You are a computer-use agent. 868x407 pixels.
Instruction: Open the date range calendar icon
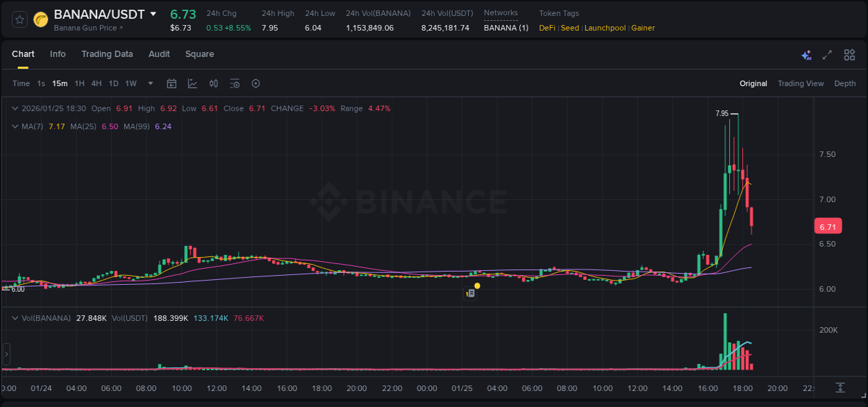[x=172, y=83]
